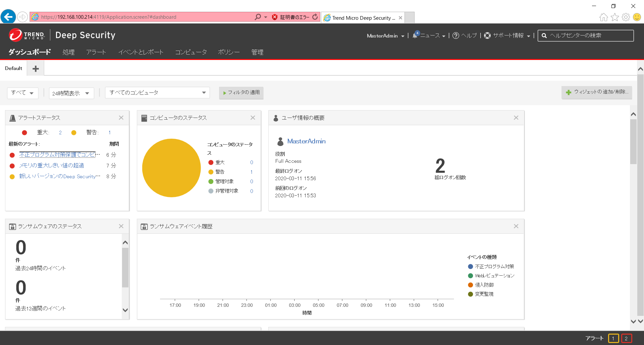This screenshot has height=345, width=644.
Task: Expand the MasterAdmin account dropdown
Action: pos(386,36)
